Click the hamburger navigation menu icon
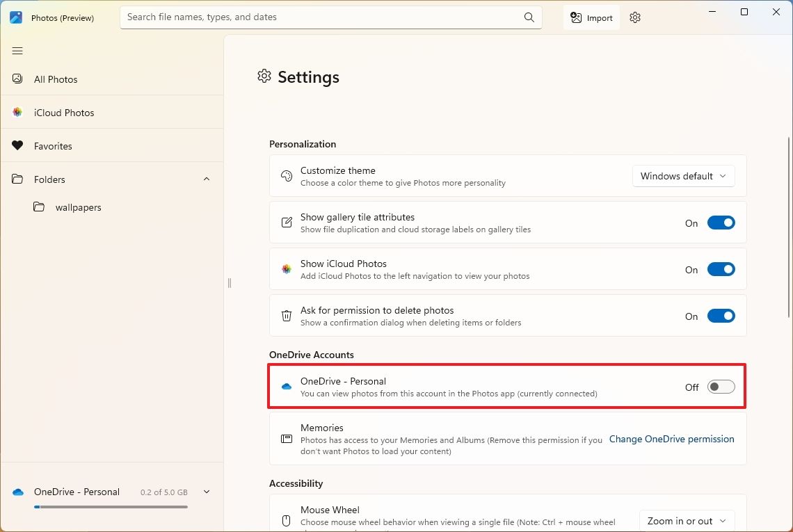Screen dimensions: 793x532 (x=17, y=51)
